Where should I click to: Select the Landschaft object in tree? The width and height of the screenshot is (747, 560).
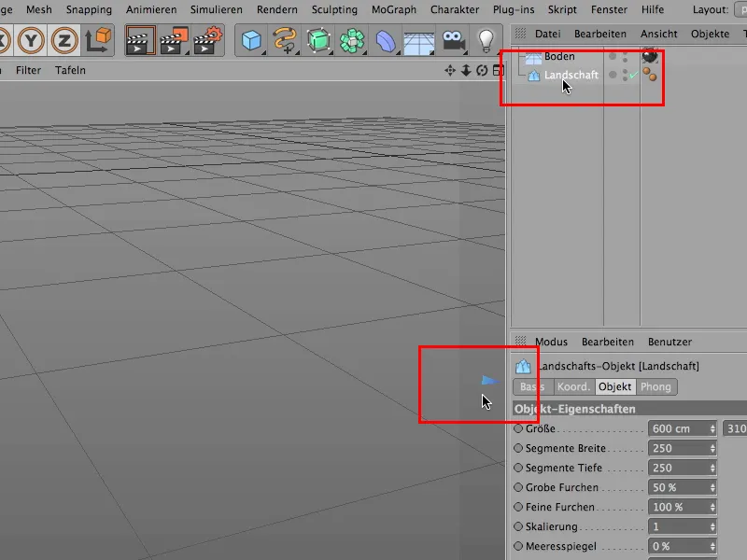(x=571, y=75)
